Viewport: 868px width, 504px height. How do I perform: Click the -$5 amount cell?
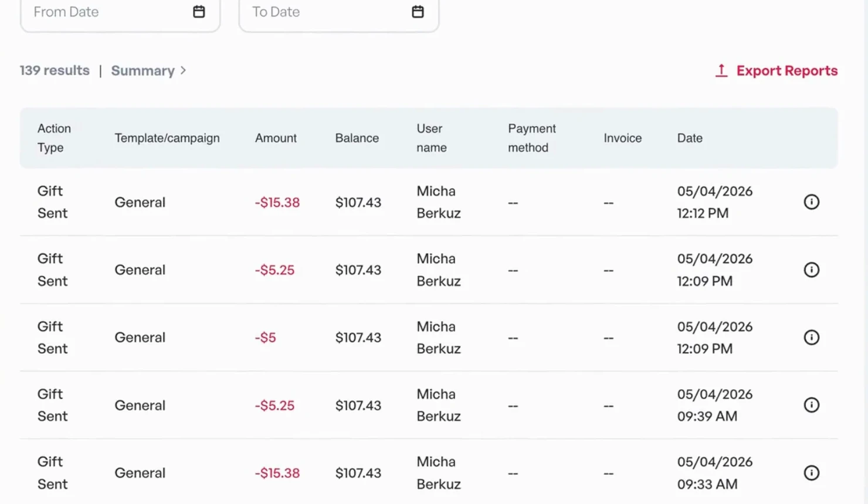265,338
